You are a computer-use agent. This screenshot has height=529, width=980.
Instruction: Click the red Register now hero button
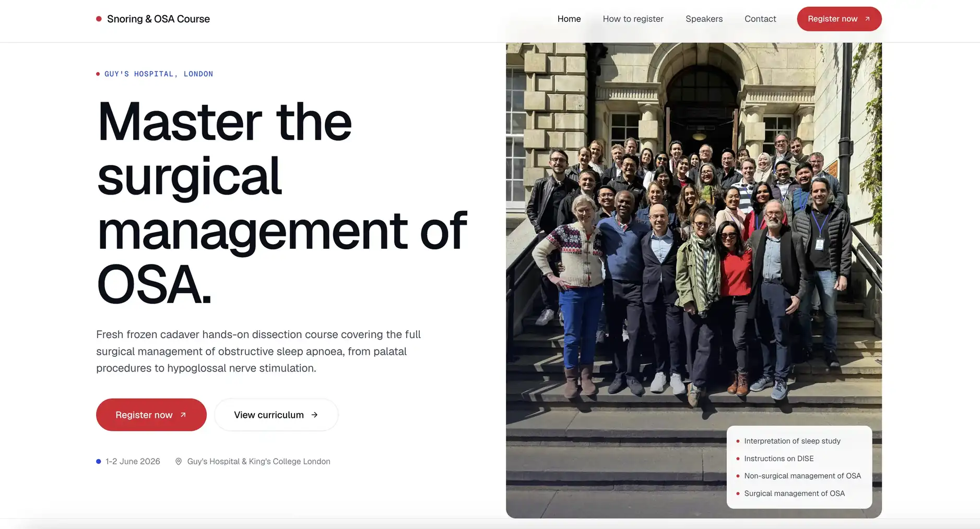[x=151, y=415]
